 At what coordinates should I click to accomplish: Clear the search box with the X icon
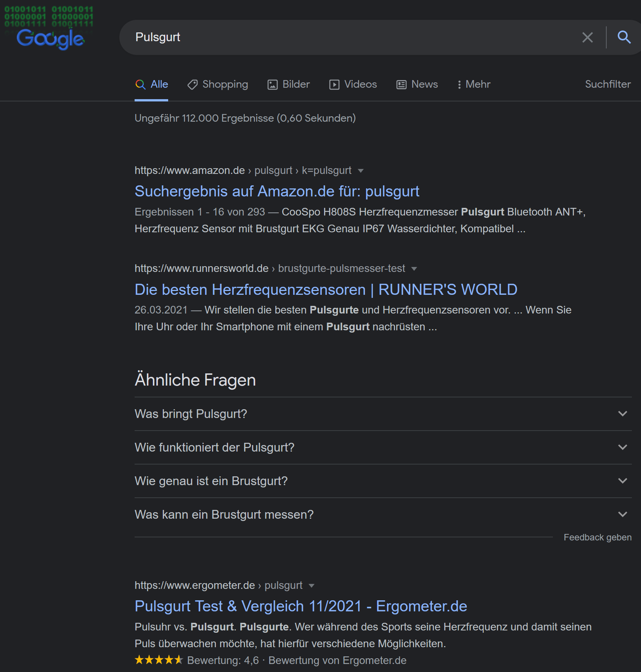click(587, 37)
